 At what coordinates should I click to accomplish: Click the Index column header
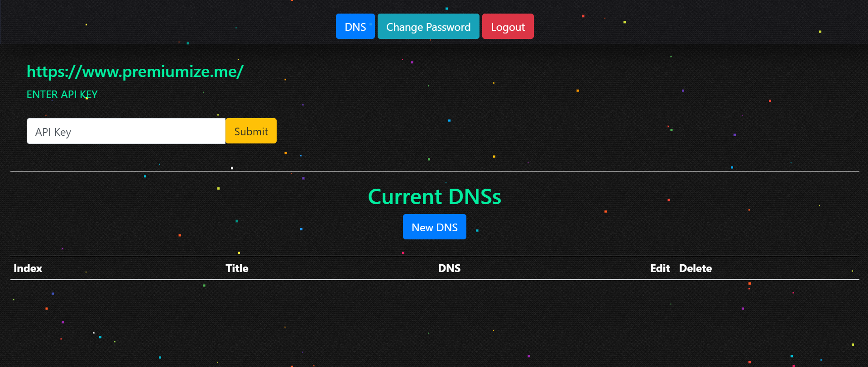(28, 268)
